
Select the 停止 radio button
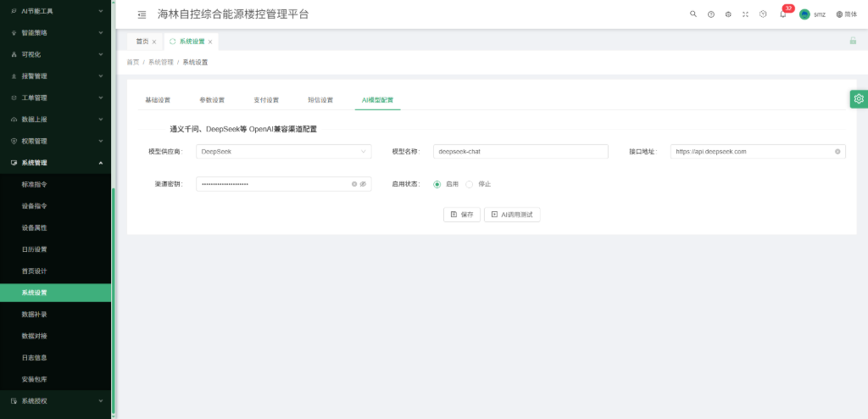pos(469,184)
